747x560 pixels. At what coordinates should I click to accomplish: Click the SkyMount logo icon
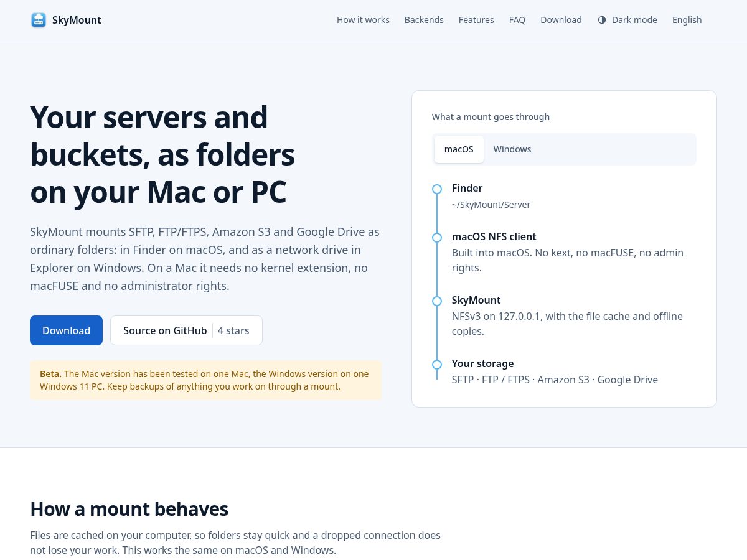pos(39,20)
